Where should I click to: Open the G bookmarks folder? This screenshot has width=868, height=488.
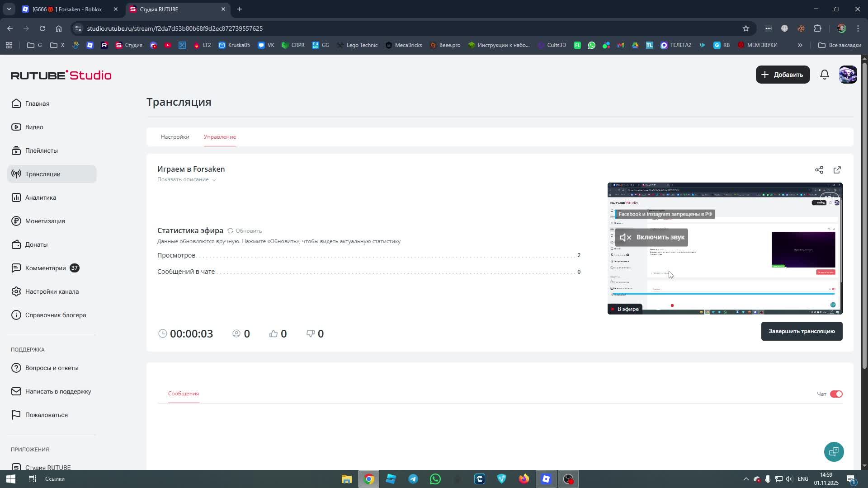pyautogui.click(x=34, y=45)
